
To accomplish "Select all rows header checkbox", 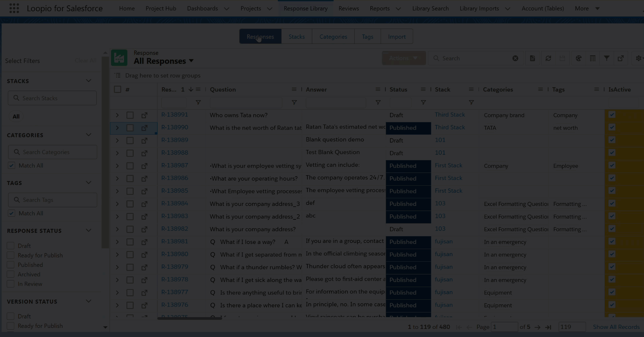I will [x=117, y=89].
